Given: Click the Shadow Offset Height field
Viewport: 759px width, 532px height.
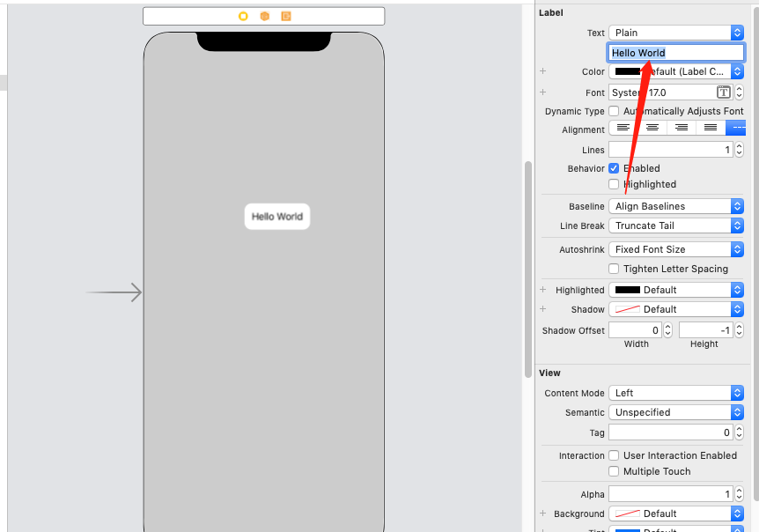Looking at the screenshot, I should click(706, 330).
